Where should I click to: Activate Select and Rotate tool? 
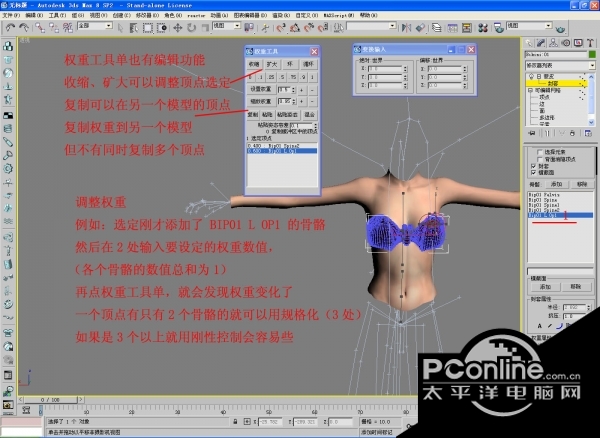click(x=191, y=28)
